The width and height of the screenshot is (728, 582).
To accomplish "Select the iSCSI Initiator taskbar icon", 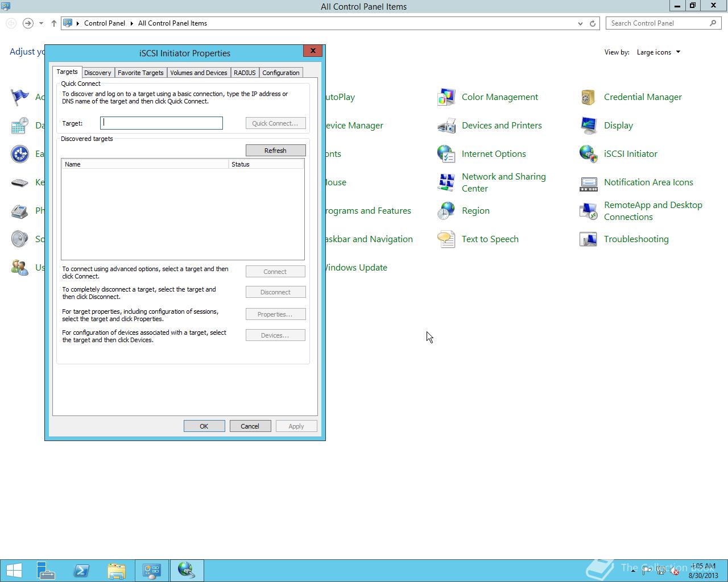I will [187, 570].
